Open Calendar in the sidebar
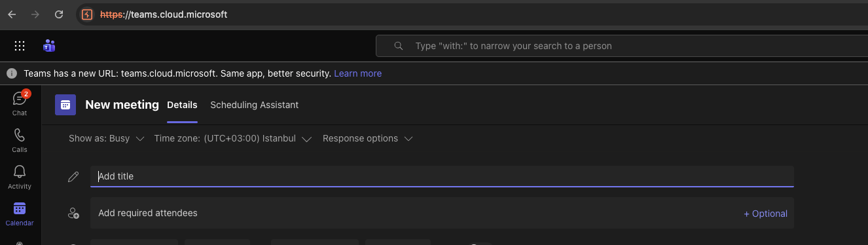 click(20, 214)
